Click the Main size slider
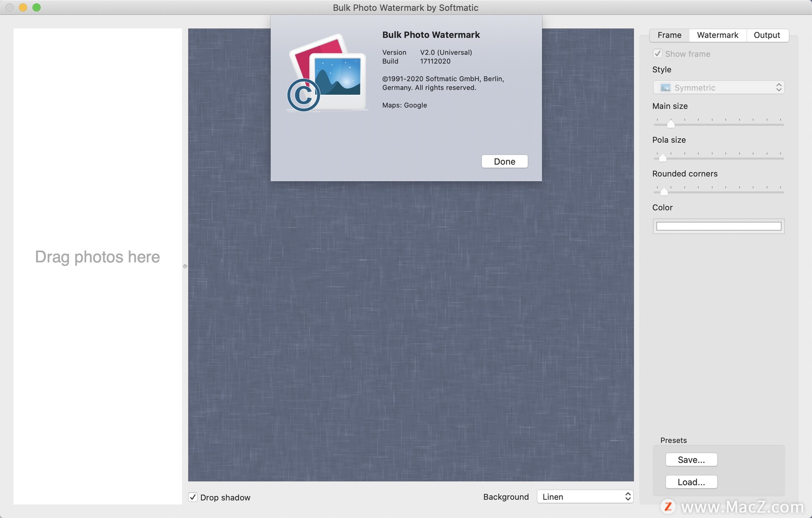Image resolution: width=812 pixels, height=518 pixels. [719, 123]
